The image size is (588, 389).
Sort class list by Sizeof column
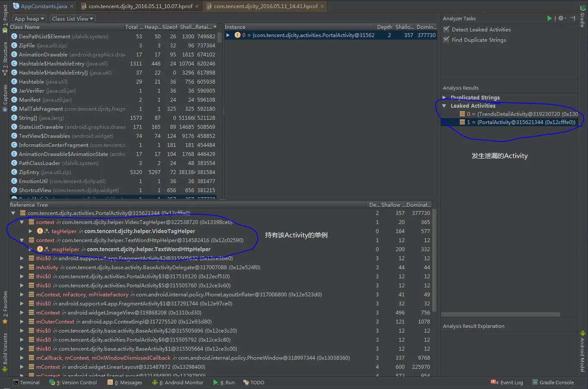pyautogui.click(x=170, y=27)
